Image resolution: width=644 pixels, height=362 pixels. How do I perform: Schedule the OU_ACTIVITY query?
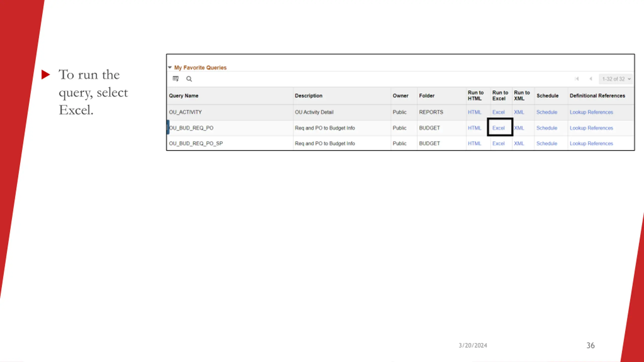click(x=547, y=112)
